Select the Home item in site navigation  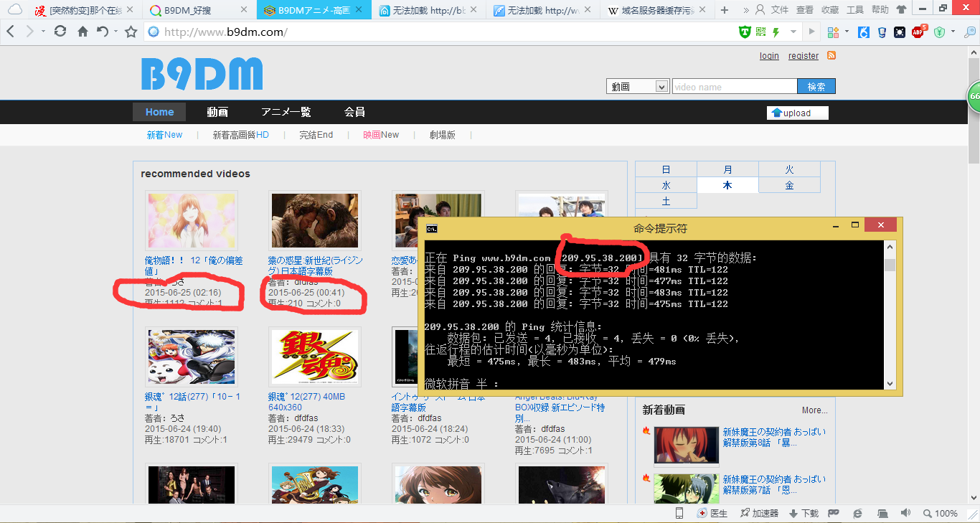tap(159, 112)
